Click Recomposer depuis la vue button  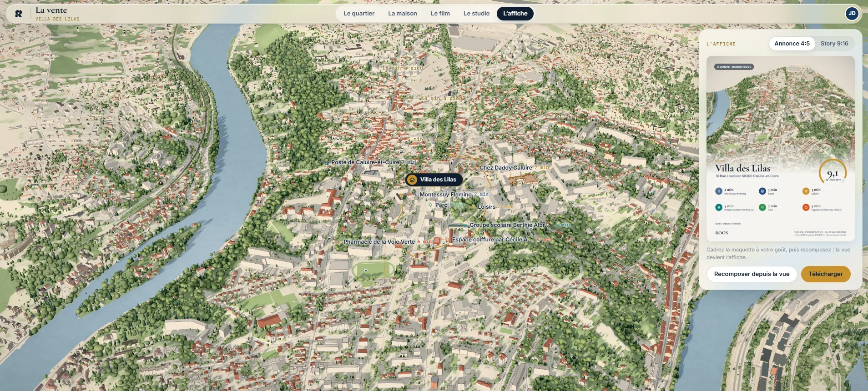click(752, 274)
